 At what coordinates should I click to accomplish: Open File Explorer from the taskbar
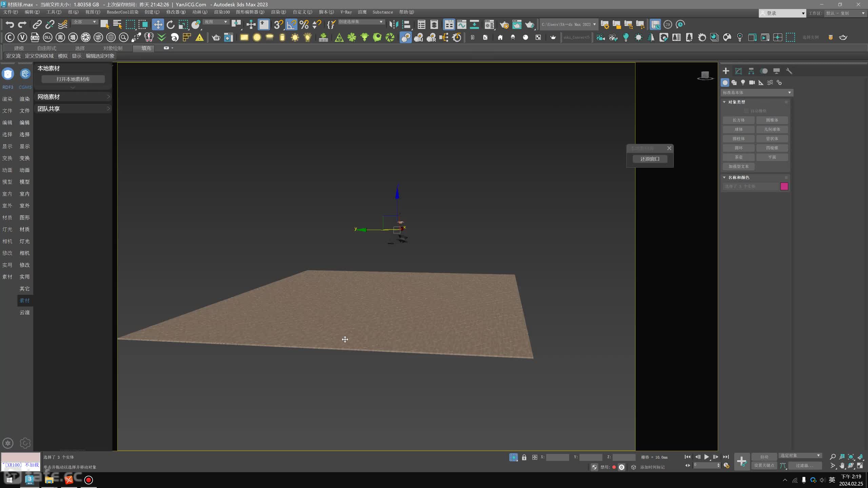click(x=49, y=480)
